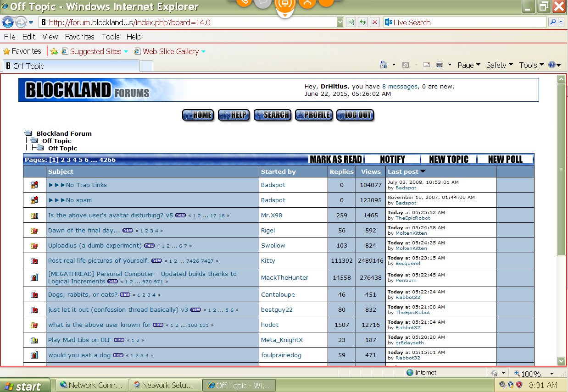The height and width of the screenshot is (392, 568).
Task: Open the address bar history dropdown
Action: (x=340, y=22)
